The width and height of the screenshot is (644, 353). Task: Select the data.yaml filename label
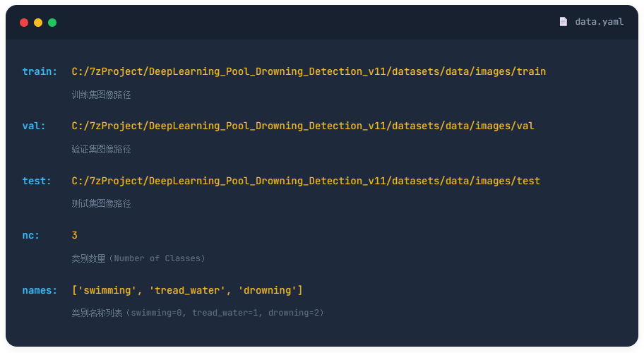pos(599,22)
